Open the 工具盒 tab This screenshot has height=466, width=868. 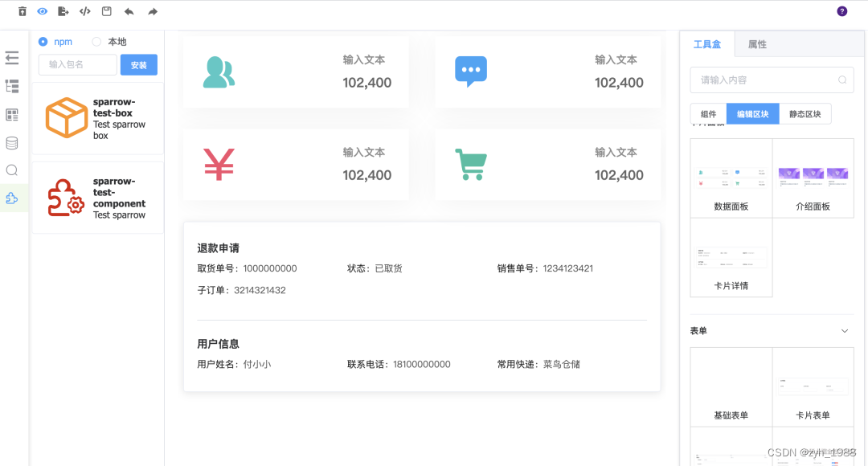[706, 44]
